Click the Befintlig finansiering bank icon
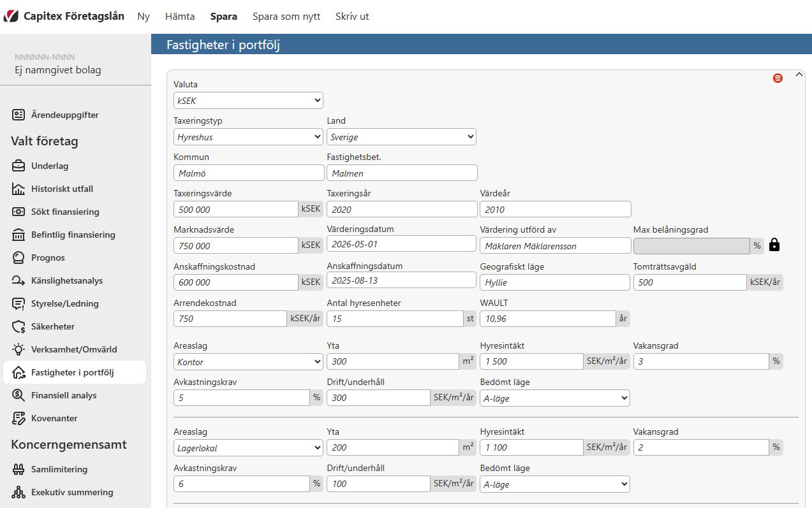Image resolution: width=812 pixels, height=508 pixels. point(18,235)
